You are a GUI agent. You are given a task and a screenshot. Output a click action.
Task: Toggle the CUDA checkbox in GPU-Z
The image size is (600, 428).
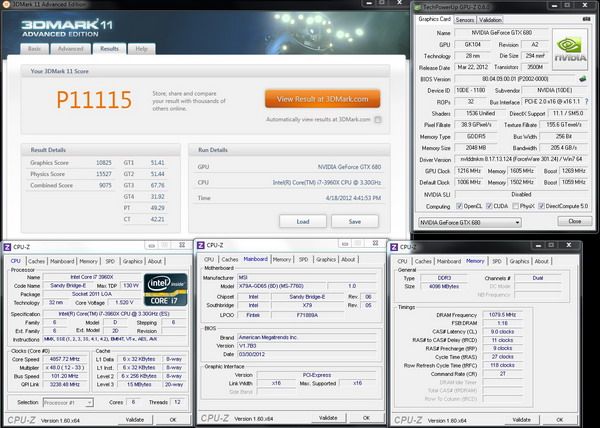(489, 206)
